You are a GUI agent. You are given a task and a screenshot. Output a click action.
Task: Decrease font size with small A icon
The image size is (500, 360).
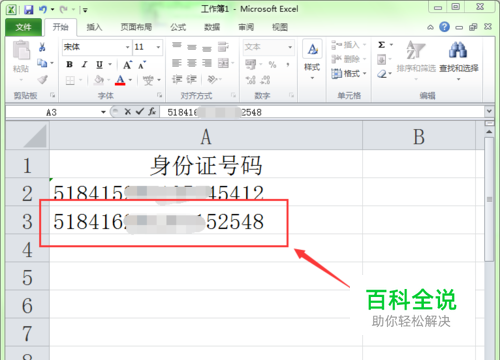point(142,65)
